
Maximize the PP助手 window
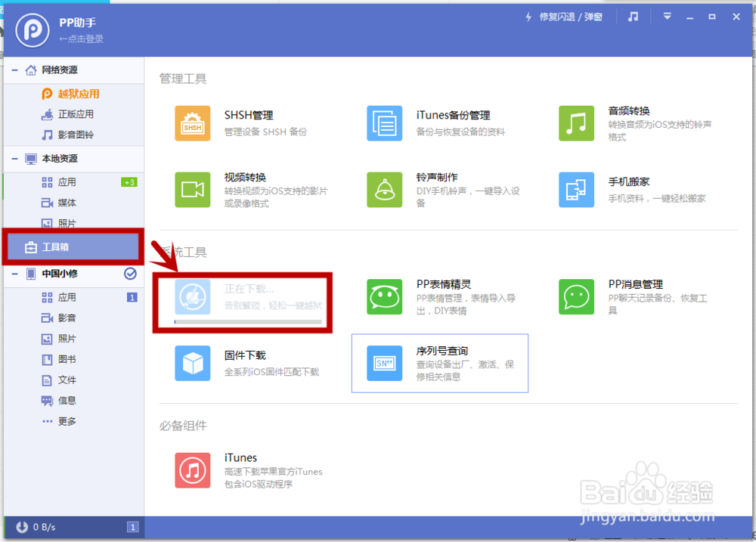[x=712, y=17]
